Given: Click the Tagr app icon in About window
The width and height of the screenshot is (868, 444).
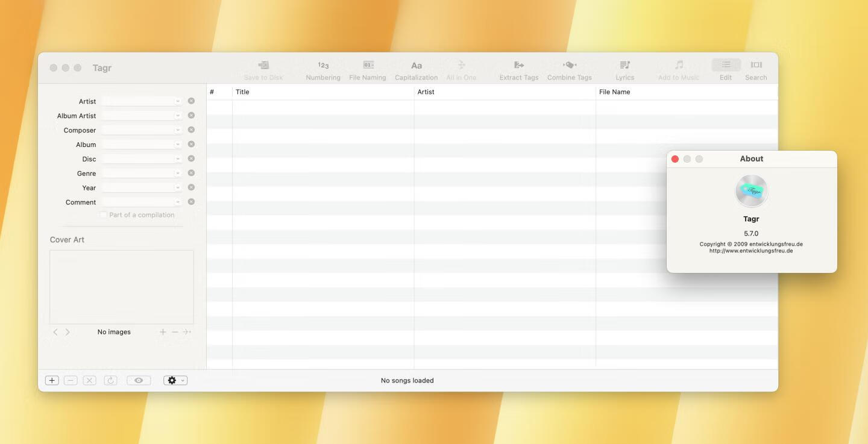Looking at the screenshot, I should [x=752, y=191].
